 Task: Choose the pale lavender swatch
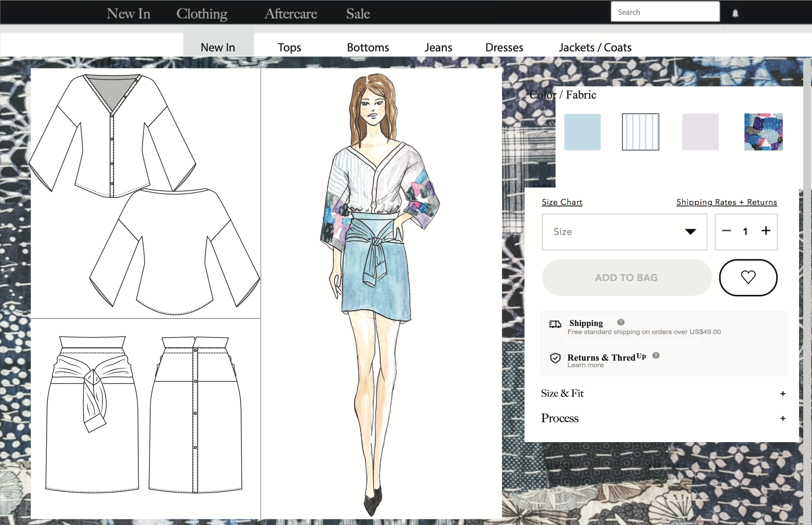(700, 132)
